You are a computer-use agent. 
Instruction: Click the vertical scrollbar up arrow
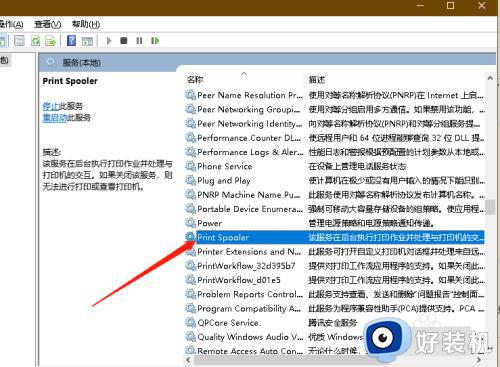coord(490,79)
